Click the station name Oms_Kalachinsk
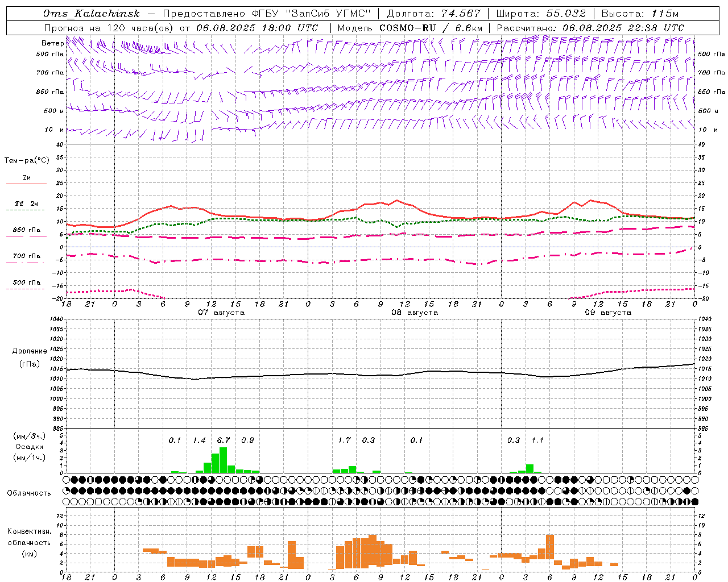 92,14
